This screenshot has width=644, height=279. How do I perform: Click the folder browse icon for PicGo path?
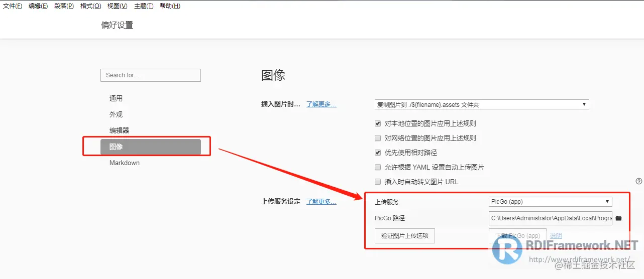[618, 218]
